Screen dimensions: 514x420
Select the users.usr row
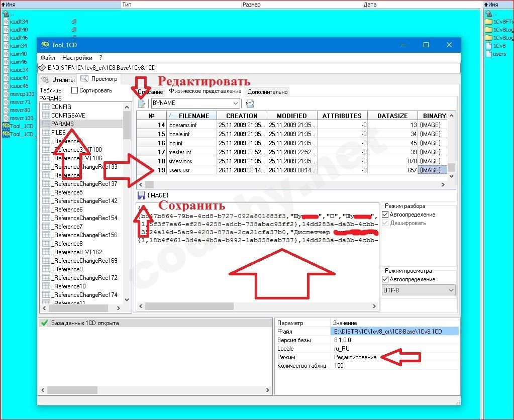(x=292, y=170)
